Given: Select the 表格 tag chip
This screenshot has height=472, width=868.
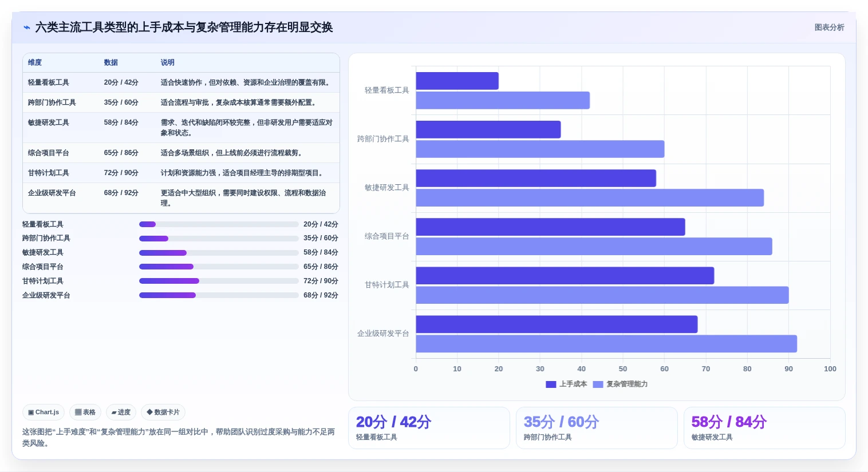Looking at the screenshot, I should [85, 412].
